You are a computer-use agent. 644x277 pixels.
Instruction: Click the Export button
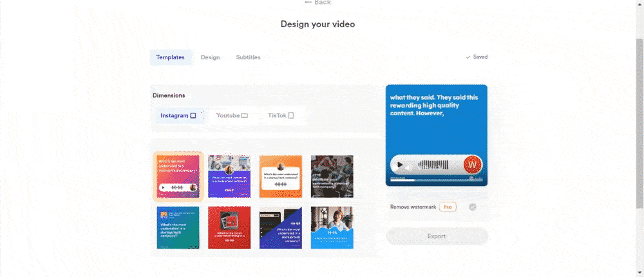(x=437, y=236)
